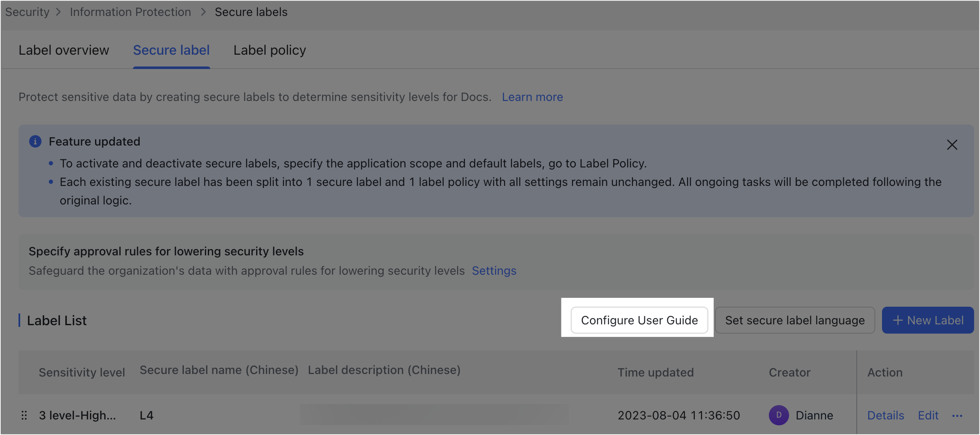Screen dimensions: 980x435
Task: Open Learn more about secure labels
Action: click(532, 97)
